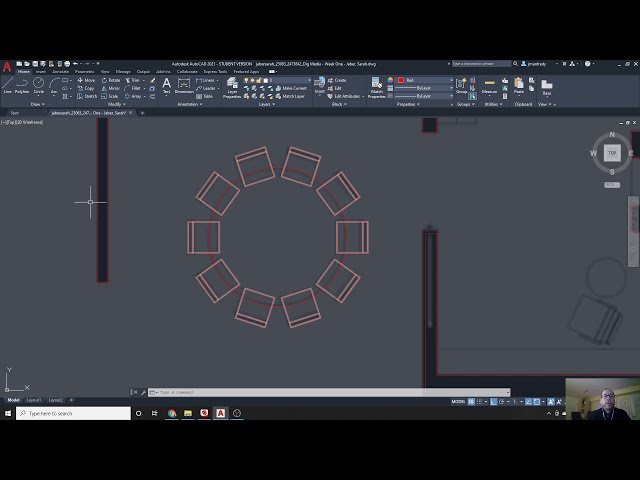The image size is (640, 480).
Task: Click the red color swatch in Properties
Action: [x=401, y=80]
